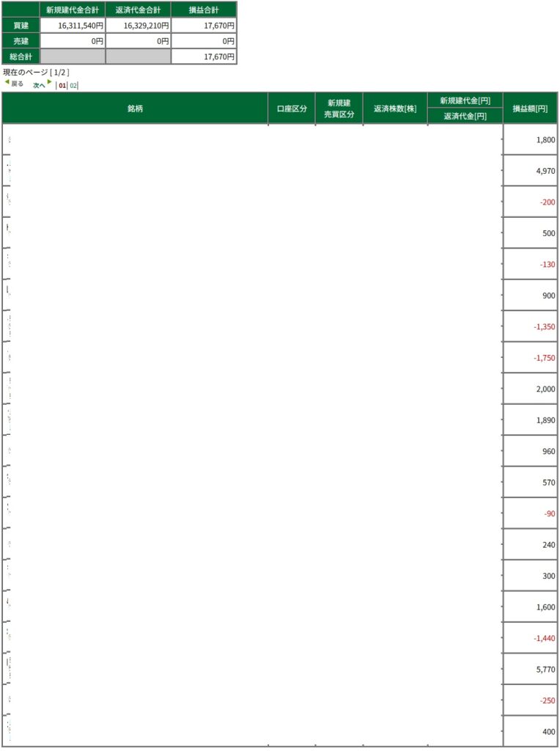Viewport: 560px width, 751px height.
Task: Click the 現在のページ [1/2] text
Action: point(36,73)
